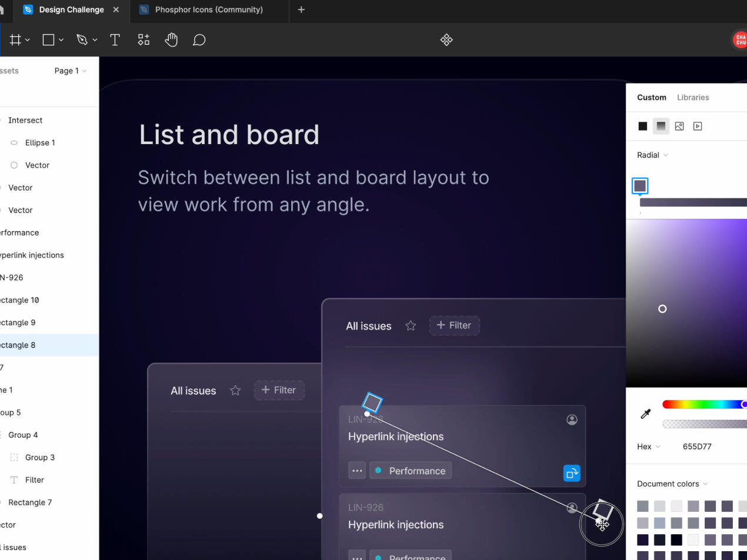Choose the image fill type
This screenshot has width=747, height=560.
point(679,126)
